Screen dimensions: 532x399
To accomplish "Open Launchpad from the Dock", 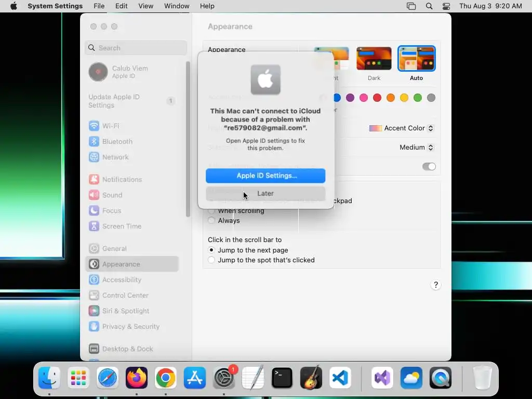I will (x=78, y=378).
